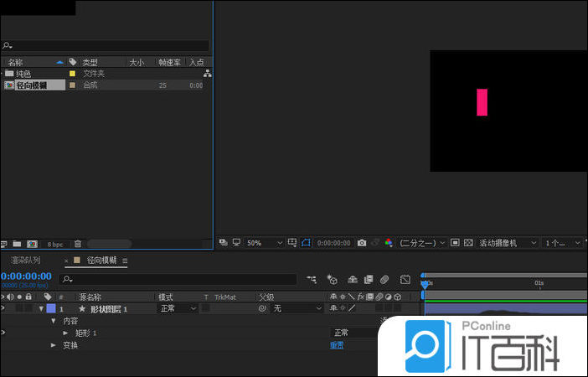Click the show channel color icon
The width and height of the screenshot is (588, 377).
click(x=388, y=243)
